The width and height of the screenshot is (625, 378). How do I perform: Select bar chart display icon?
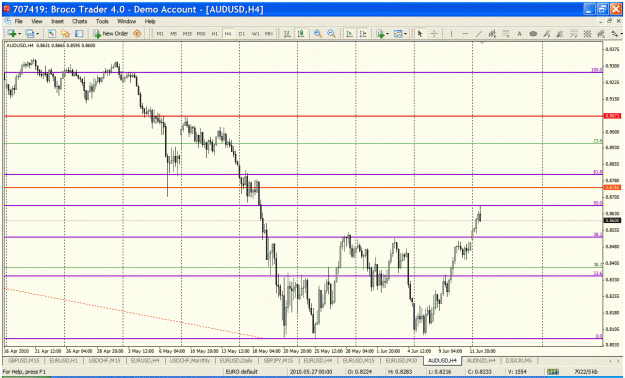(287, 34)
